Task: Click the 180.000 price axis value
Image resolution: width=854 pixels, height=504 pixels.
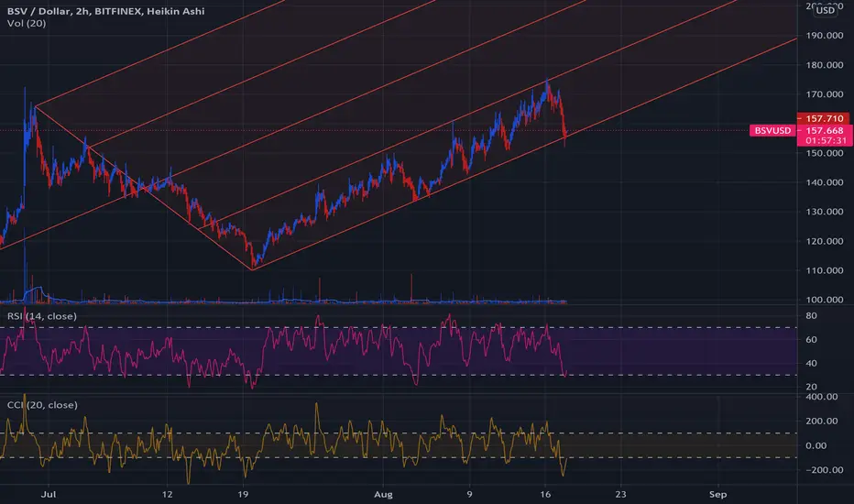Action: pyautogui.click(x=824, y=65)
